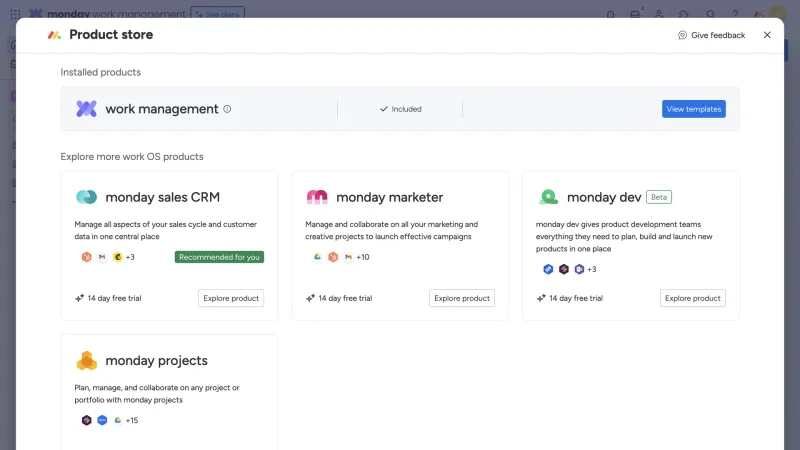Click sparkle icon beside monday dev free trial

[x=541, y=298]
